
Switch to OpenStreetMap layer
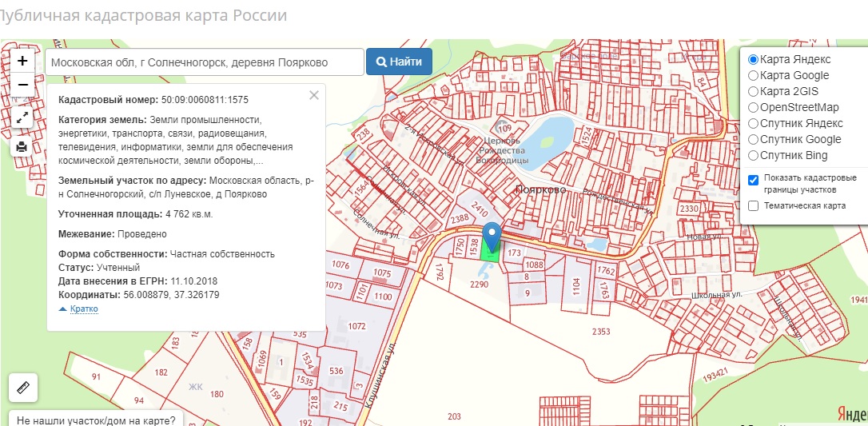point(753,107)
